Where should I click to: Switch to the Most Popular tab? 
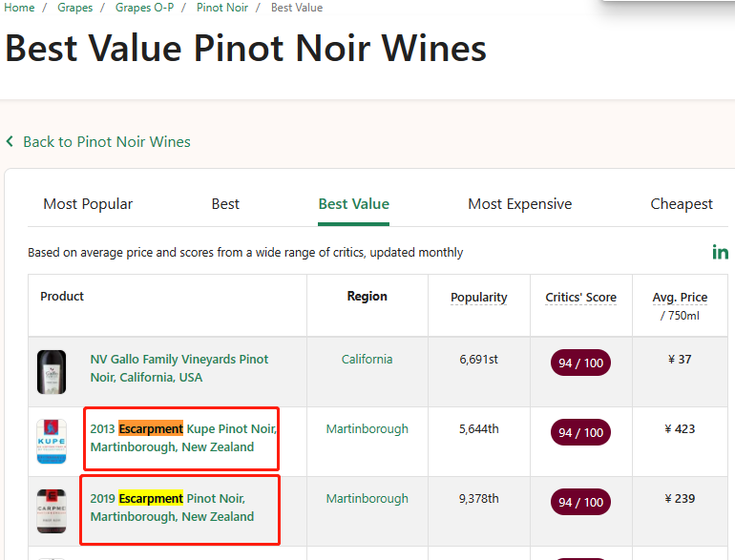click(88, 204)
